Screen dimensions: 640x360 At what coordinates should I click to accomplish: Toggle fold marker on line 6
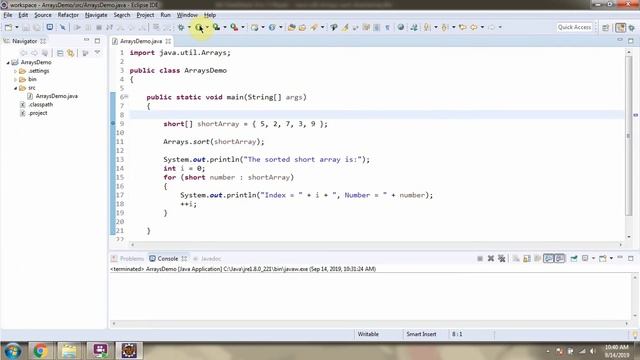(x=126, y=97)
